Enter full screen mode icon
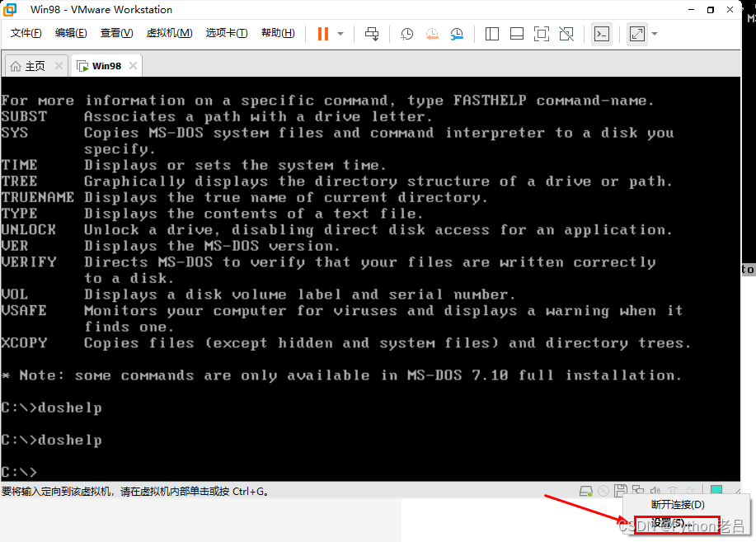Image resolution: width=756 pixels, height=542 pixels. click(x=542, y=34)
